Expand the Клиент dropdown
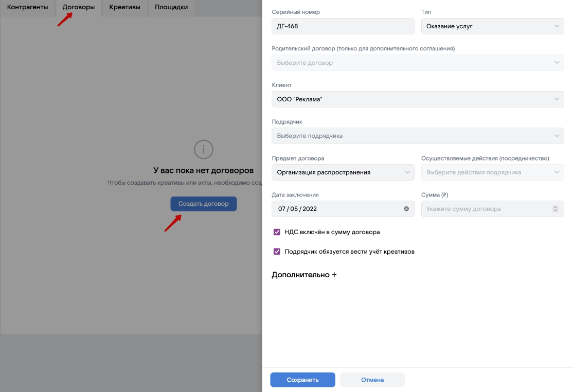The height and width of the screenshot is (392, 574). pos(418,99)
